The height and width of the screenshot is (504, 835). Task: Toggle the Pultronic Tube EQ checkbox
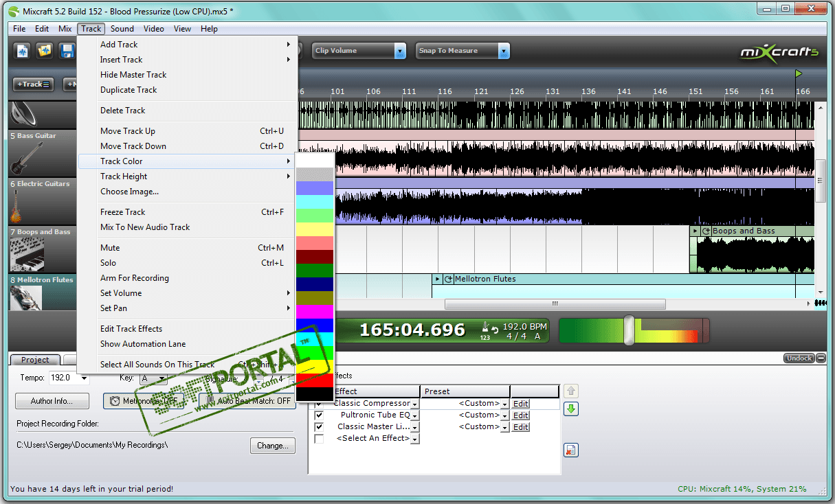[318, 415]
